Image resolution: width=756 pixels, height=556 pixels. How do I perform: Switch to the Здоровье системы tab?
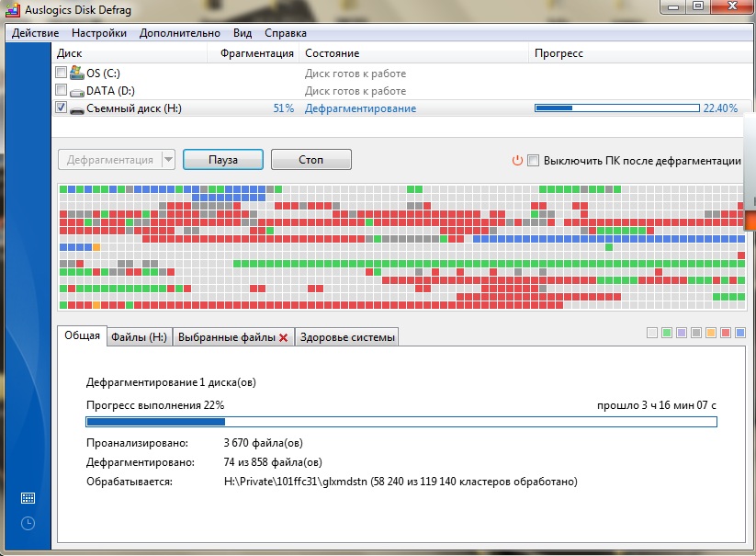(347, 337)
